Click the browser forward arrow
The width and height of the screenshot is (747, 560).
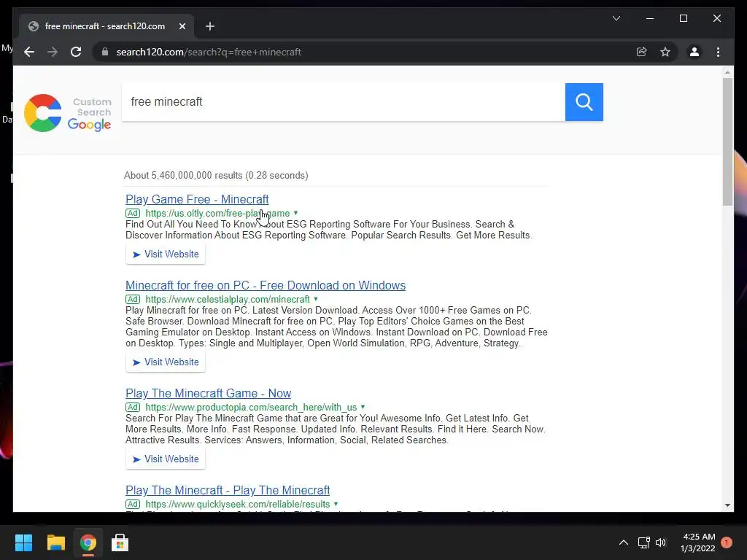(53, 52)
